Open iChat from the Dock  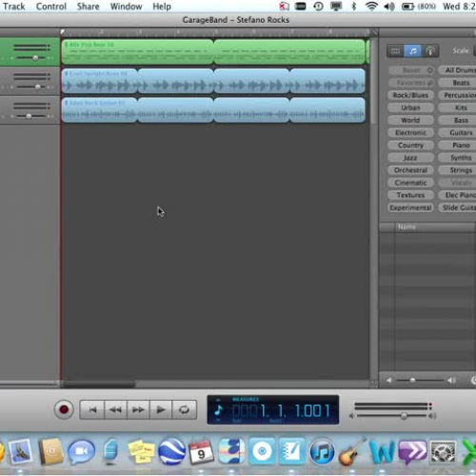point(81,452)
